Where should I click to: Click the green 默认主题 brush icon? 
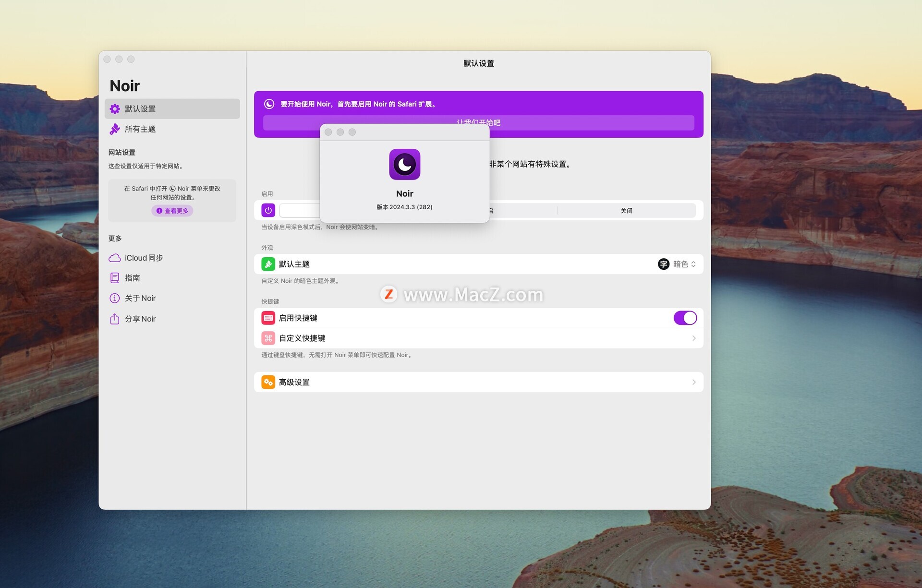tap(268, 264)
